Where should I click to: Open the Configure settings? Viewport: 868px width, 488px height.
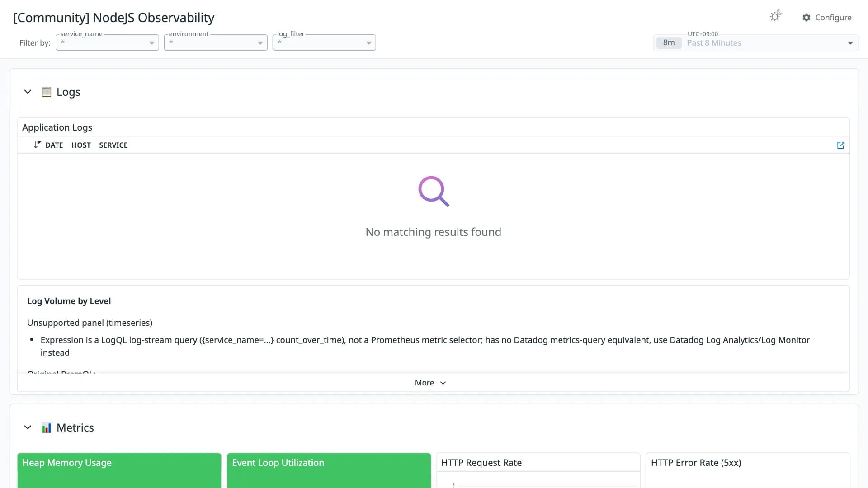[x=827, y=17]
